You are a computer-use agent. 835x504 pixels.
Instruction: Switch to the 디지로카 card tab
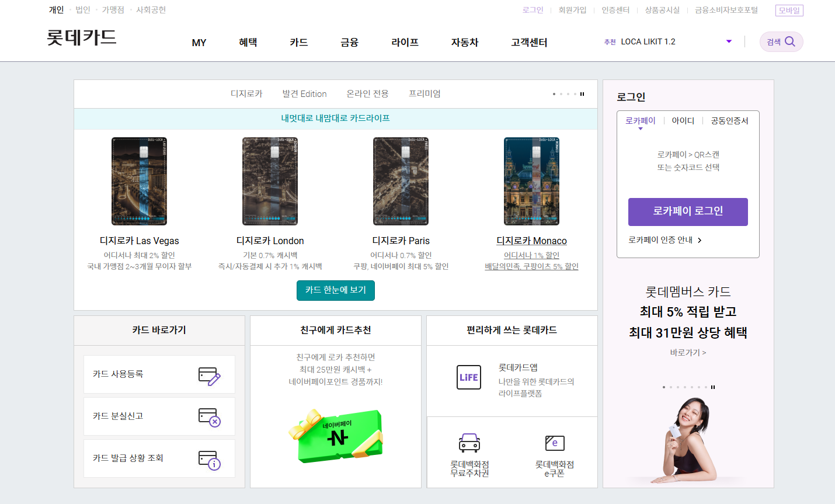tap(246, 93)
